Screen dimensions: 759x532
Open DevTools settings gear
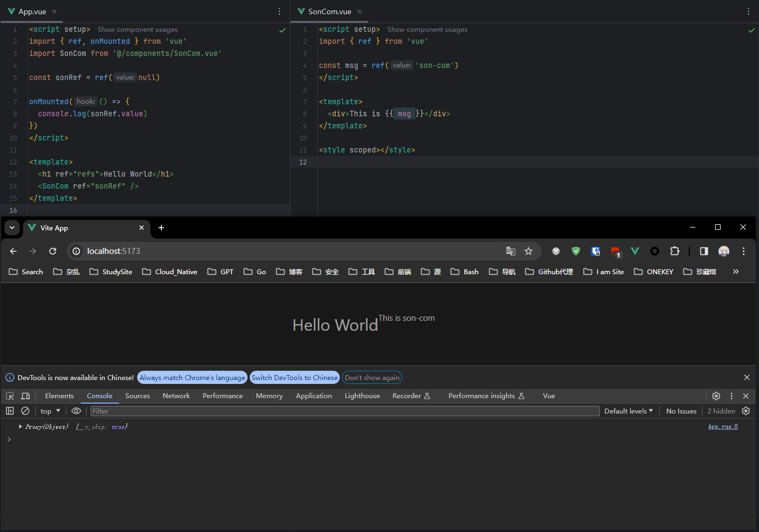coord(716,396)
